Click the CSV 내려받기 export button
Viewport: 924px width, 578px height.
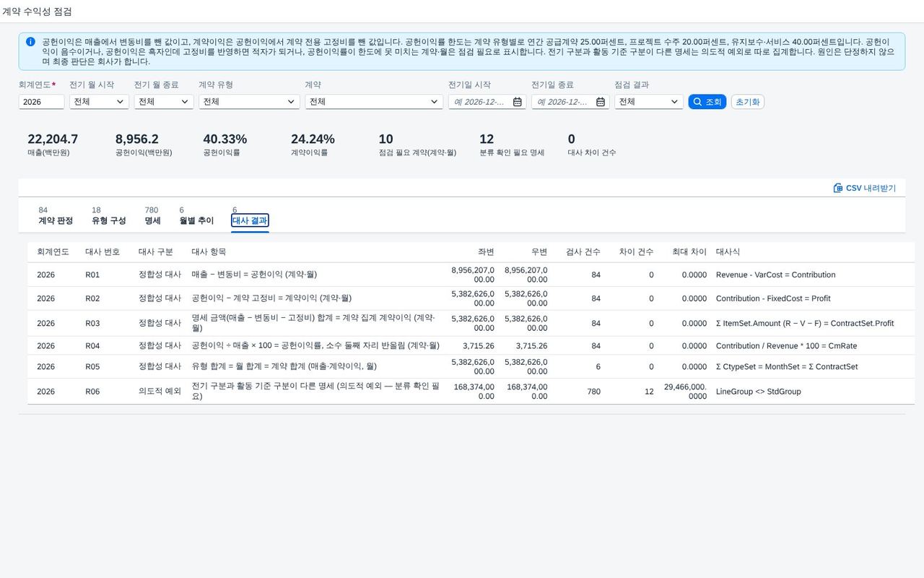click(x=865, y=188)
